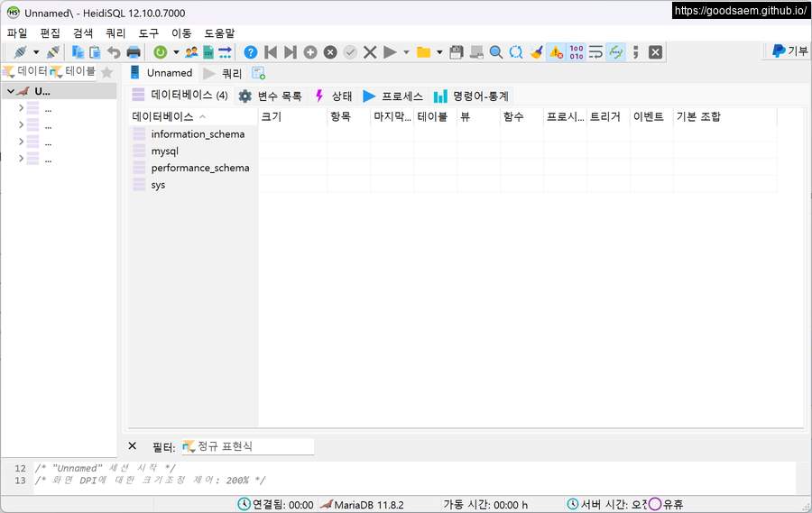812x513 pixels.
Task: Select the 변수 목록 tab
Action: point(271,96)
